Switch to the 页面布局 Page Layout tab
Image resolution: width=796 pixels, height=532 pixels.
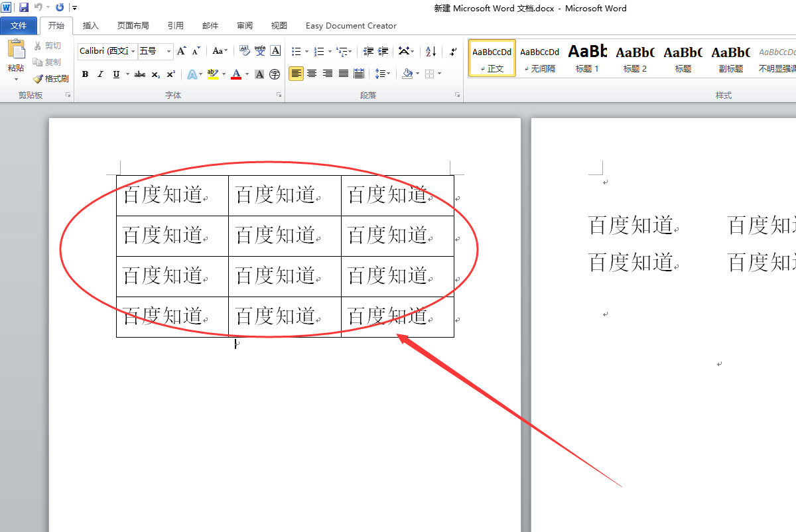pyautogui.click(x=133, y=26)
